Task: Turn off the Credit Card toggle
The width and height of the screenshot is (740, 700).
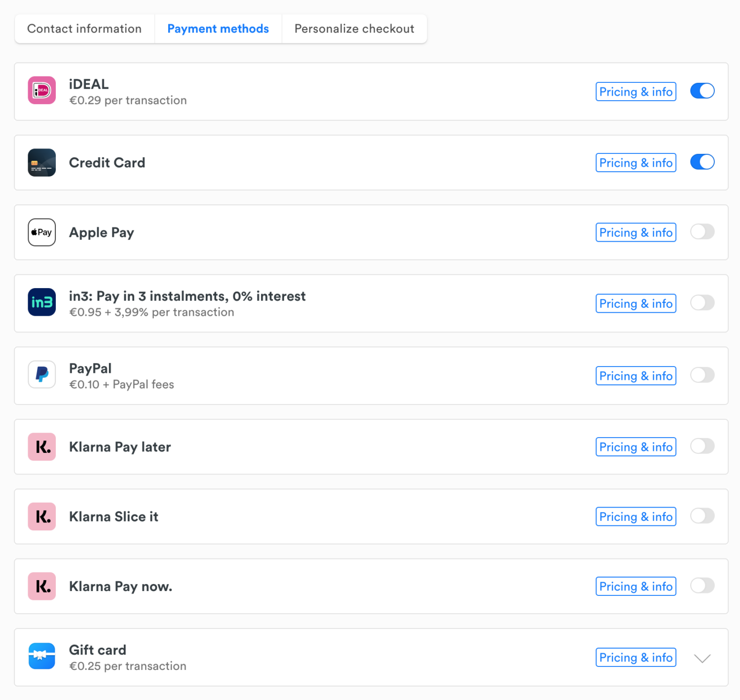Action: 703,162
